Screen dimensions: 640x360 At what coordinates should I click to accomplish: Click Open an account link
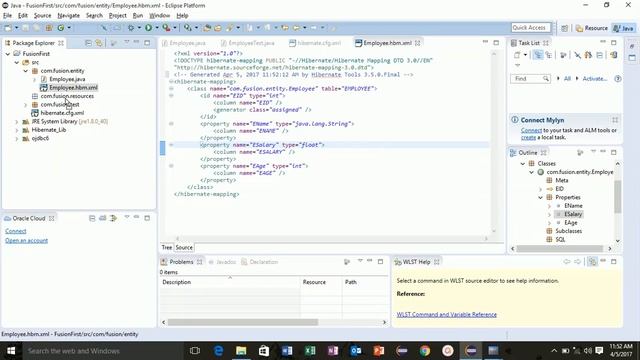[27, 240]
